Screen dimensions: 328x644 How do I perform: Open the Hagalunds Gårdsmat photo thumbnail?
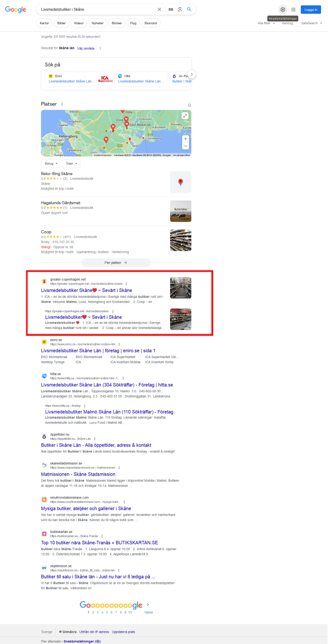(x=180, y=211)
